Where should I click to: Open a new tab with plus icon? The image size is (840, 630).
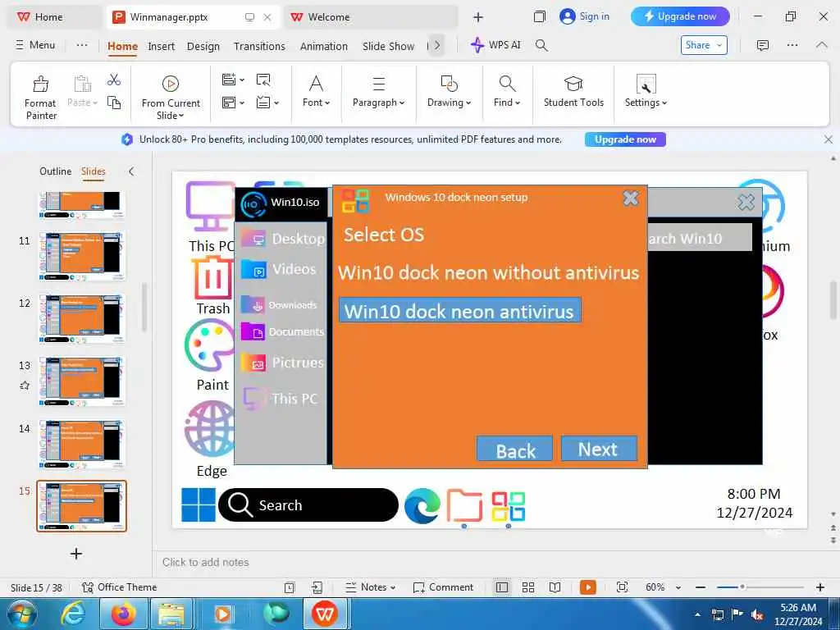click(478, 17)
